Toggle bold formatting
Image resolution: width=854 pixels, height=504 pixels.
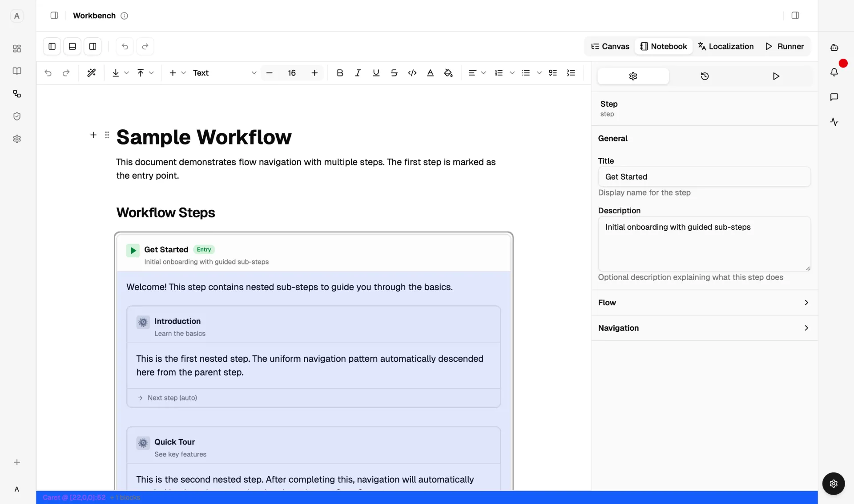click(x=340, y=73)
